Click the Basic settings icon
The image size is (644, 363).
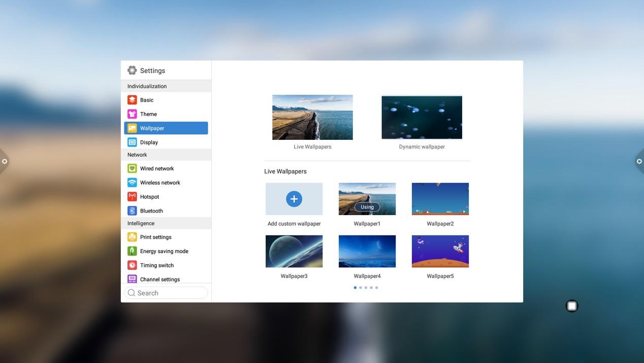click(132, 100)
